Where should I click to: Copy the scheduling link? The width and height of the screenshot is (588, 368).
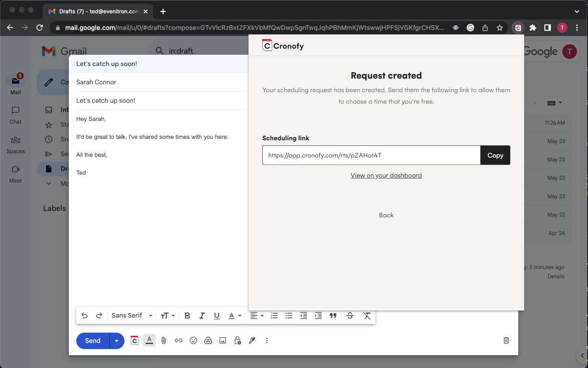(x=495, y=155)
